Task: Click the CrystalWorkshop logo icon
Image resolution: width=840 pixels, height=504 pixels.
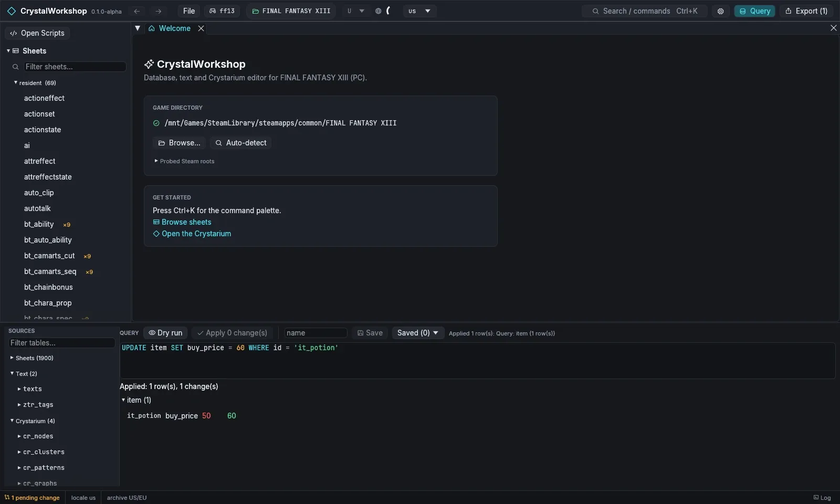Action: [x=12, y=11]
